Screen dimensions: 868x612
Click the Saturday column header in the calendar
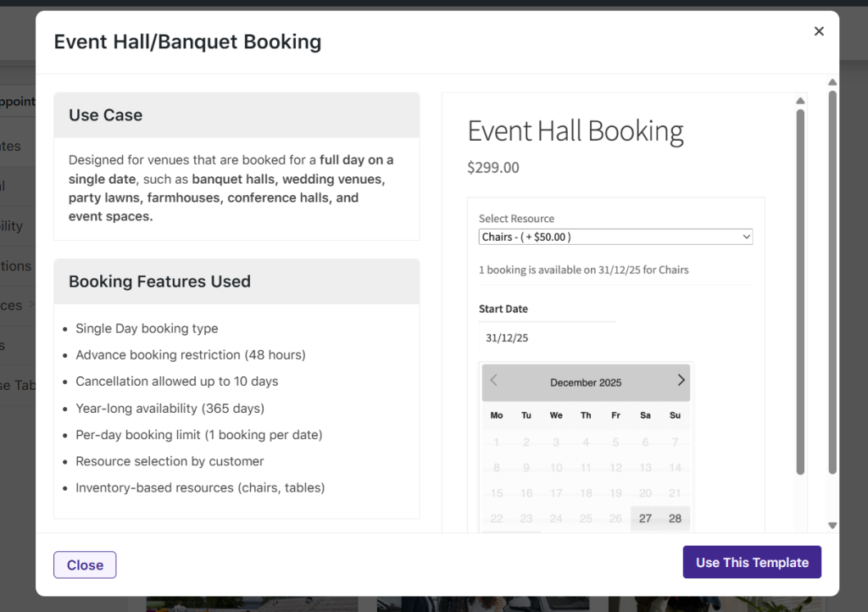point(645,415)
